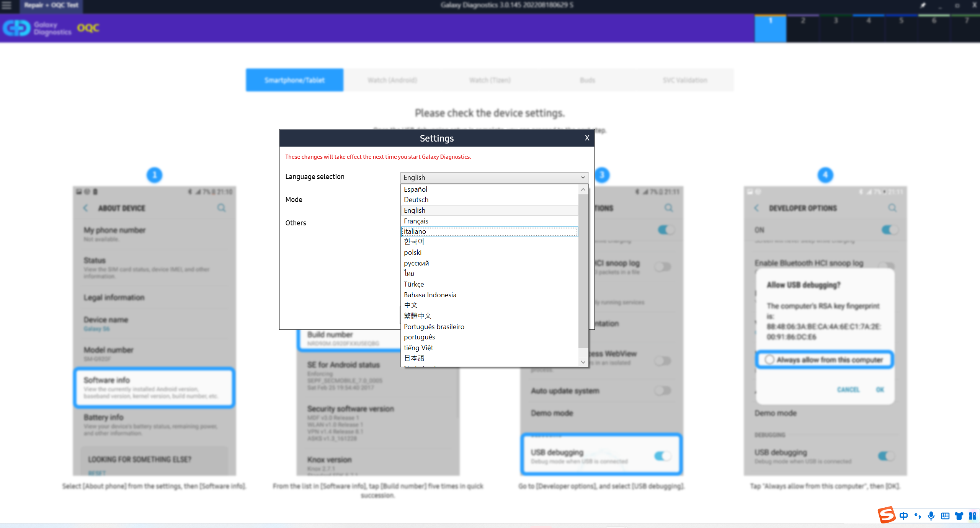This screenshot has height=528, width=980.
Task: Close the Settings dialog
Action: (x=587, y=138)
